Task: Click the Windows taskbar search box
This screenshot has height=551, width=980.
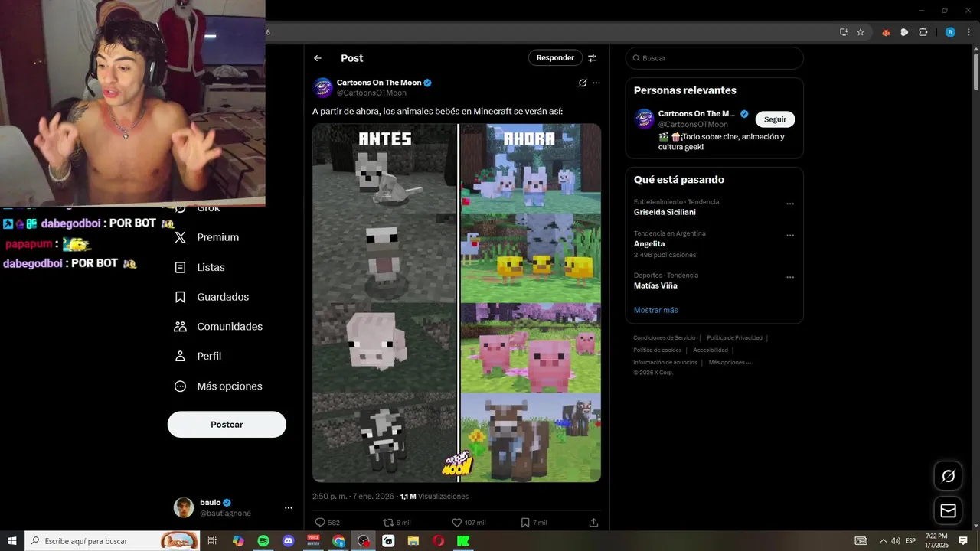Action: [x=112, y=541]
